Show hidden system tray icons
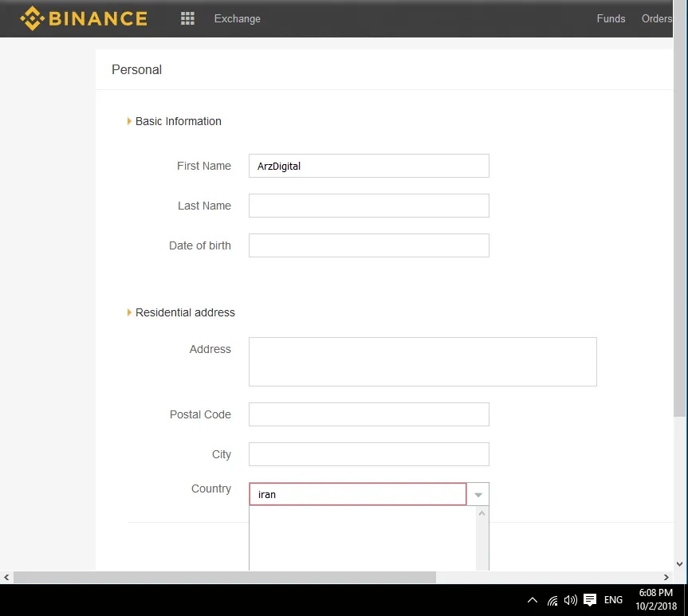The height and width of the screenshot is (616, 688). (532, 600)
